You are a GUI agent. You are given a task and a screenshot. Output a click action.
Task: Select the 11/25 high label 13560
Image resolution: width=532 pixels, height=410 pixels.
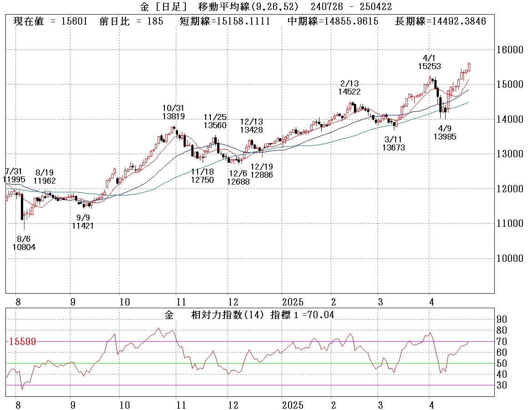pos(215,125)
